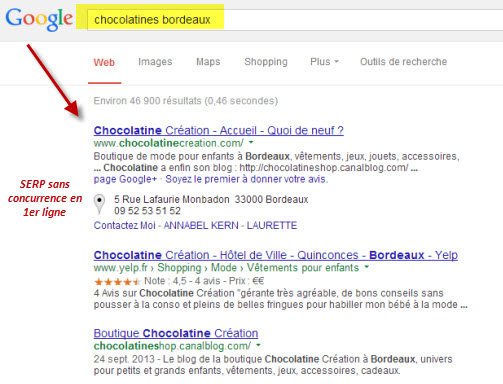This screenshot has height=384, width=503.
Task: Open the Contactez Moi sitelink
Action: point(124,226)
